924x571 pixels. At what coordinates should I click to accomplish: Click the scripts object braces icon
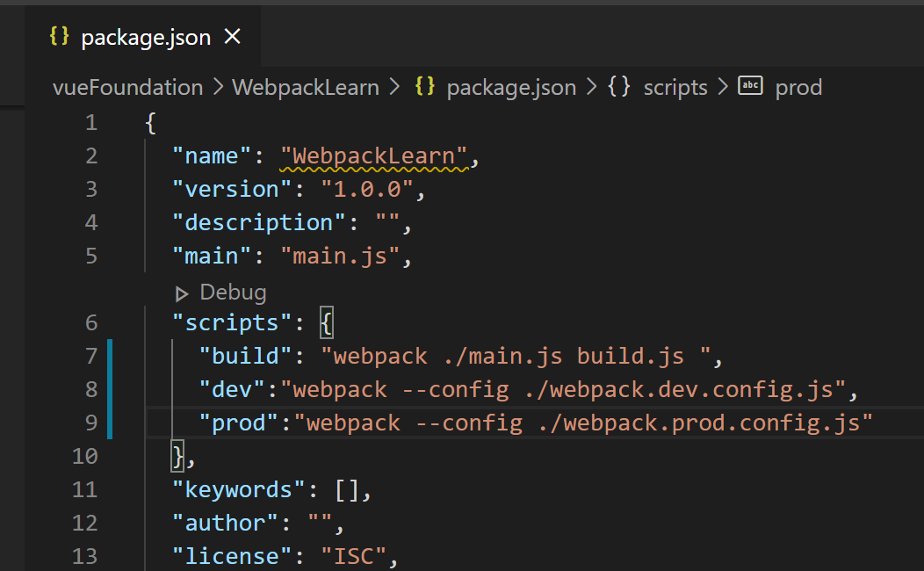(x=619, y=87)
